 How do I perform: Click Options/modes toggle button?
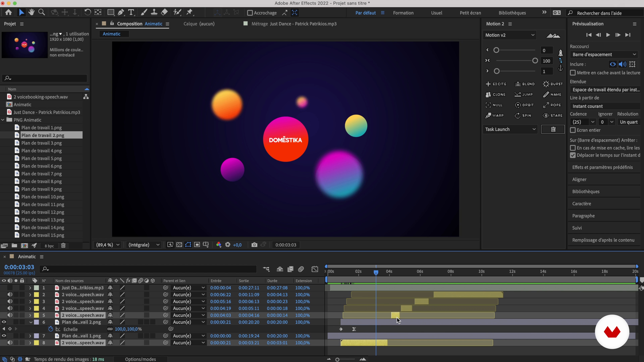141,359
